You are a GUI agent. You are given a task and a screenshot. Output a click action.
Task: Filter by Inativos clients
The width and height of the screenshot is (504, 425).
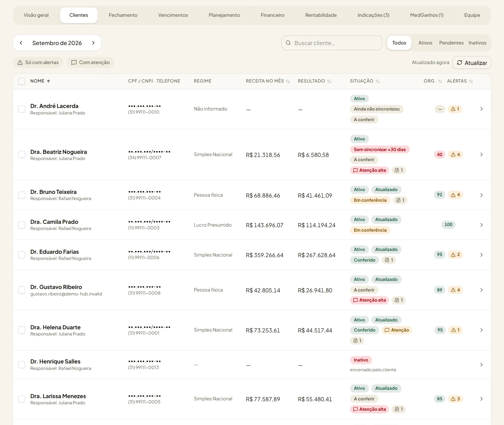pos(477,43)
